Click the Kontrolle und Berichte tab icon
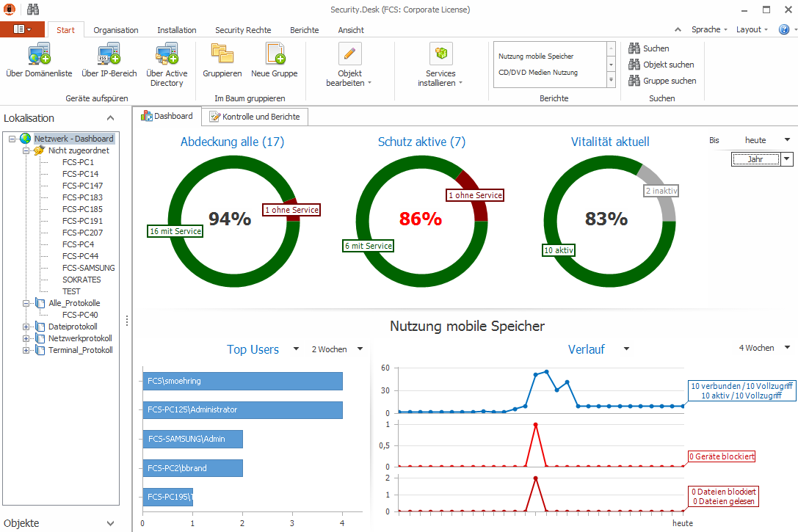The width and height of the screenshot is (798, 532). tap(215, 117)
